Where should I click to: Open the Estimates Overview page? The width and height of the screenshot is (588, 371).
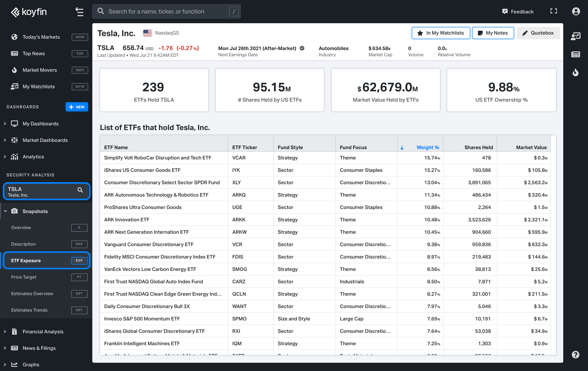coord(46,294)
